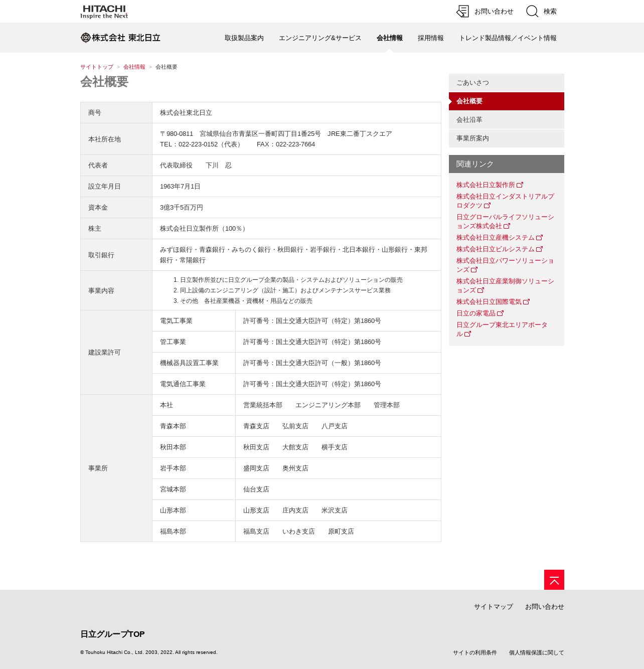Click the 仙台支店 table cell
Viewport: 644px width, 669px height.
[x=338, y=489]
